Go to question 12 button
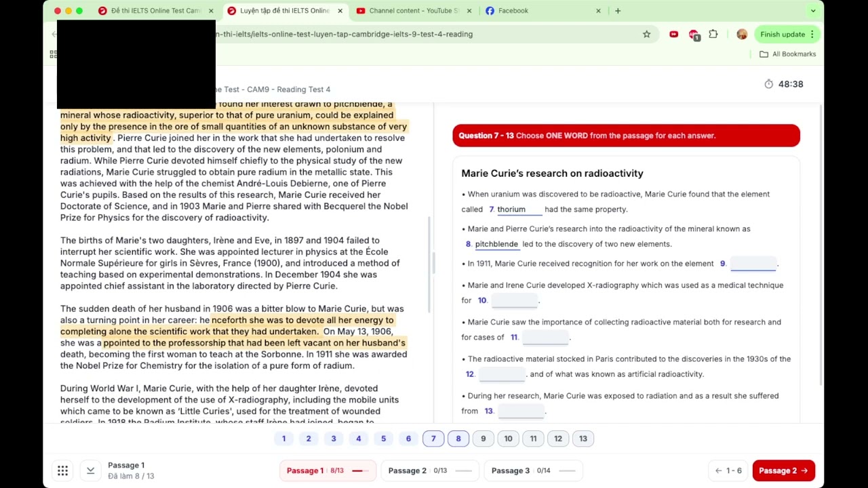Image resolution: width=868 pixels, height=488 pixels. 558,439
